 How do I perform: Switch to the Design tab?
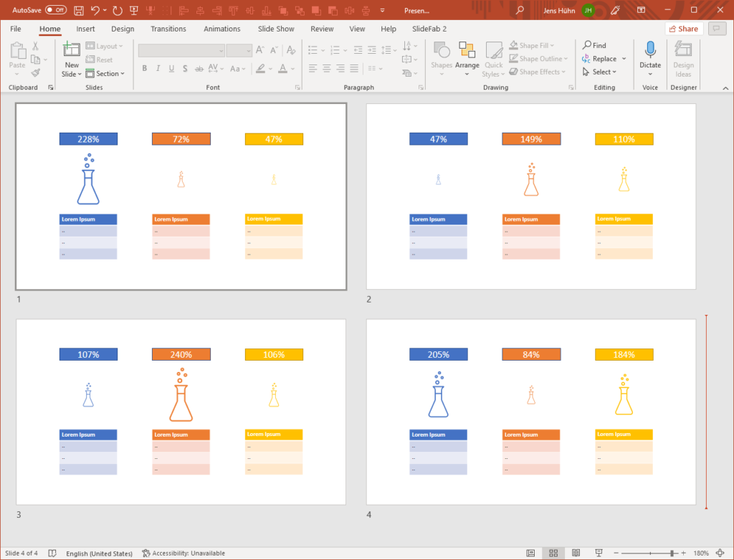tap(123, 29)
